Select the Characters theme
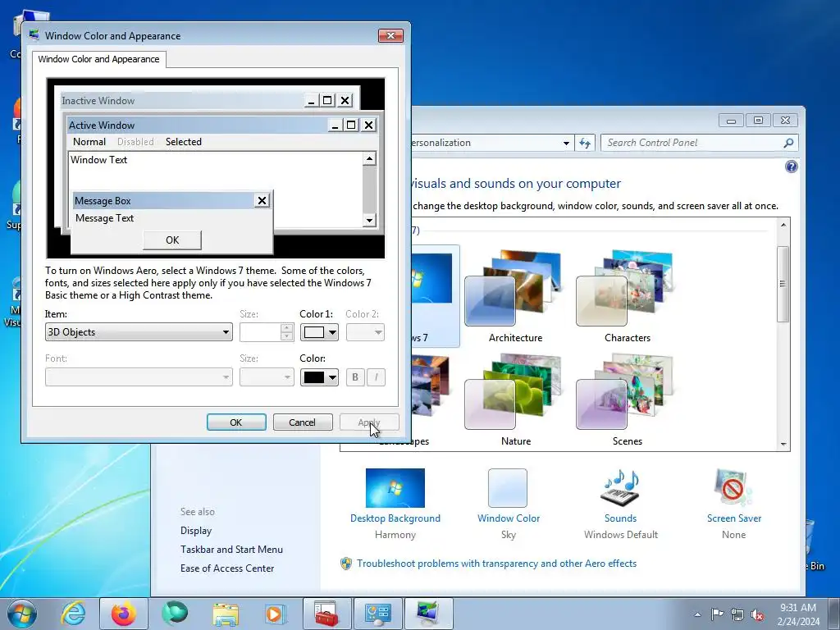 627,297
